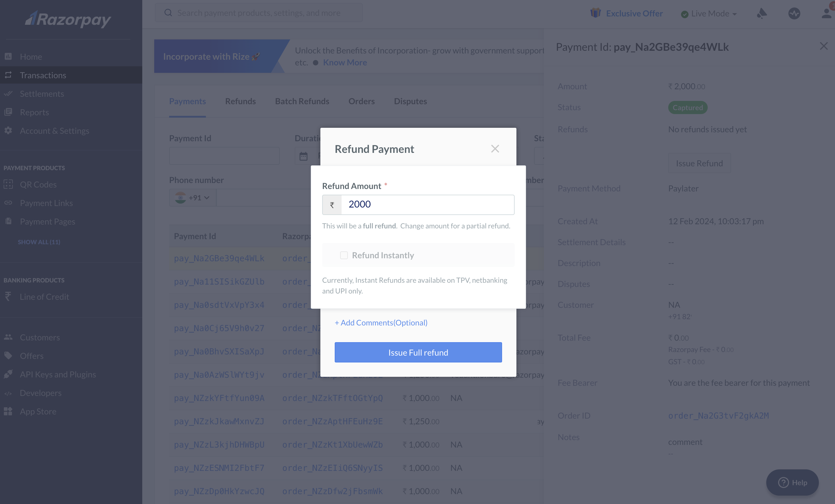Click the search magnifier icon
The height and width of the screenshot is (504, 835).
(x=168, y=13)
